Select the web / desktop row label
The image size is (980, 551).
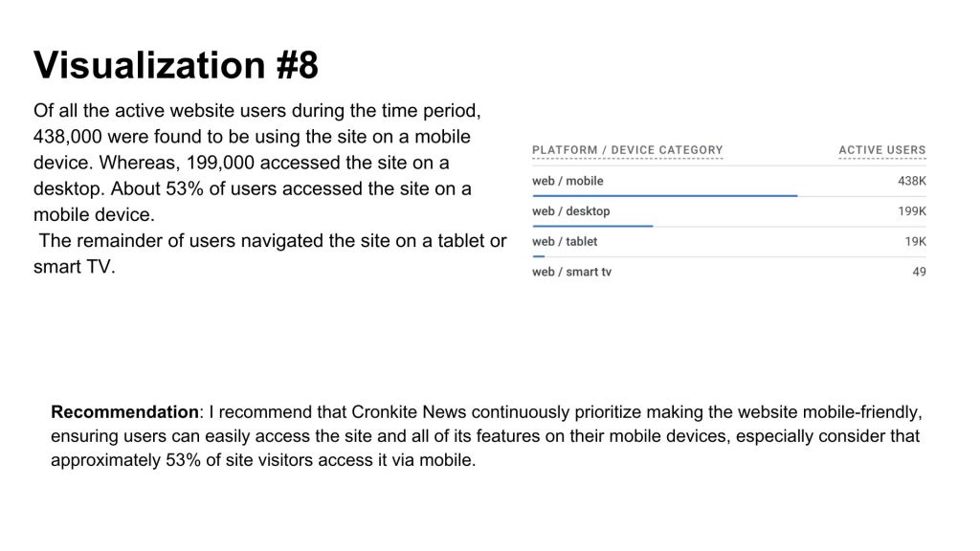[x=570, y=211]
